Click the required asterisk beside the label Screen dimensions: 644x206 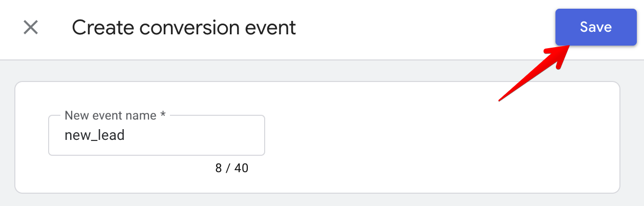click(163, 116)
